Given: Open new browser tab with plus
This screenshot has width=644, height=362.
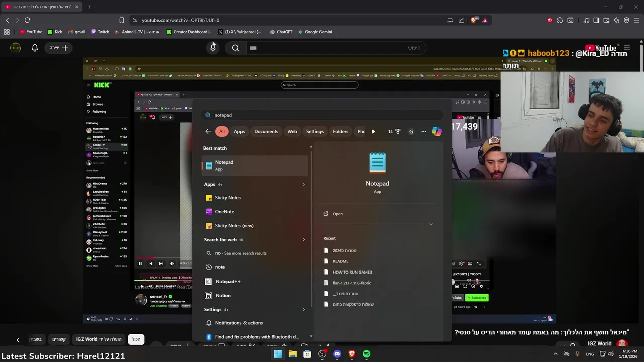Looking at the screenshot, I should point(89,7).
